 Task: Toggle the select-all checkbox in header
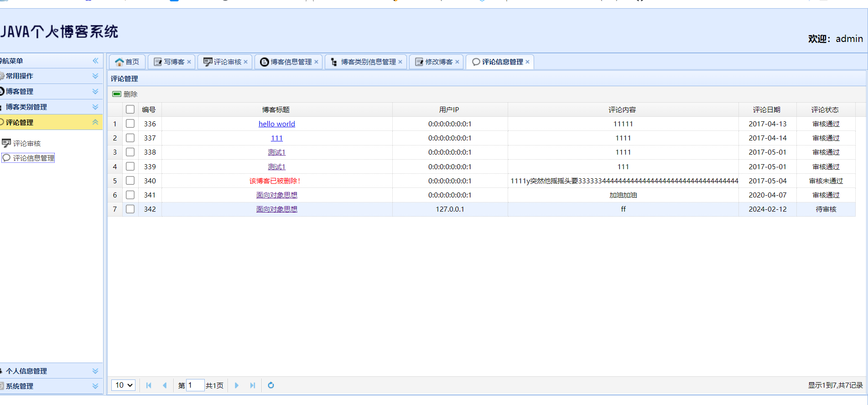pyautogui.click(x=130, y=109)
